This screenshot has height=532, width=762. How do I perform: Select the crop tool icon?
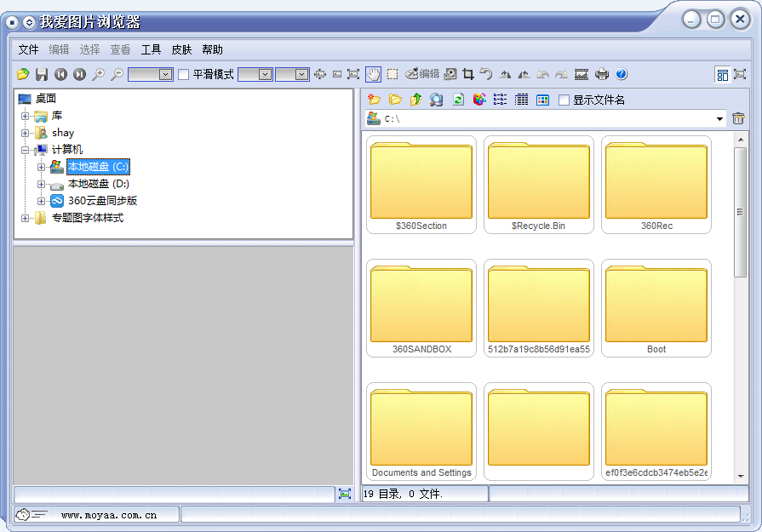tap(468, 75)
